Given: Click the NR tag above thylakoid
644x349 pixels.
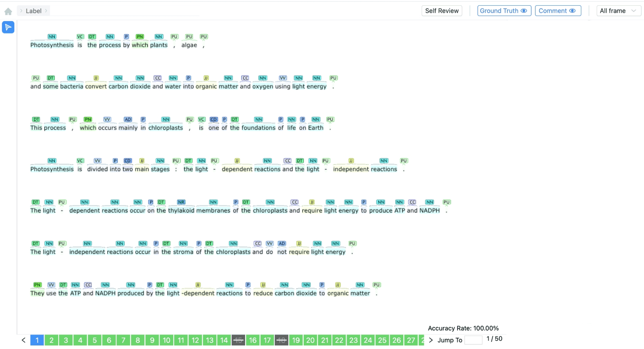Looking at the screenshot, I should tap(181, 202).
